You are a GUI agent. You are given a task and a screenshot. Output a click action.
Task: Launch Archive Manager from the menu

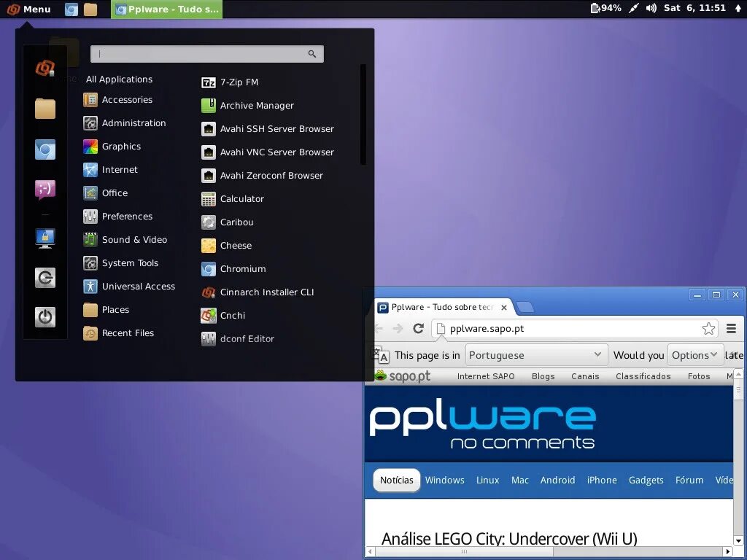(248, 106)
